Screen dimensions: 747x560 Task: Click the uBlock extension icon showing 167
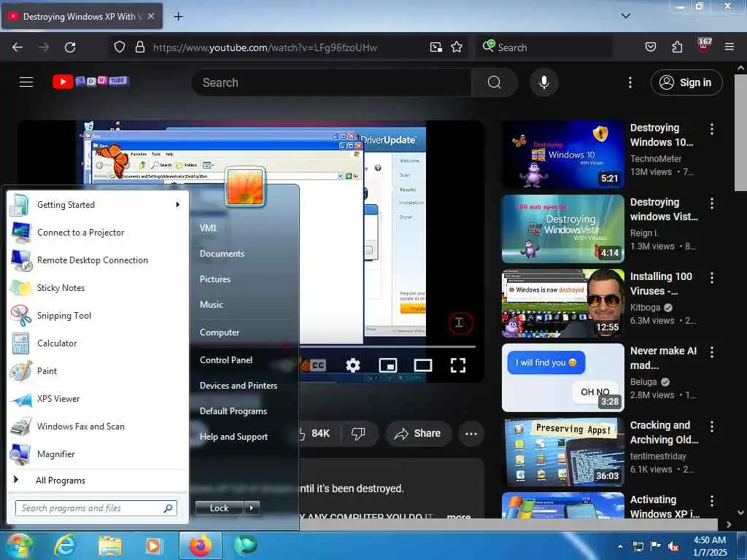pos(704,45)
